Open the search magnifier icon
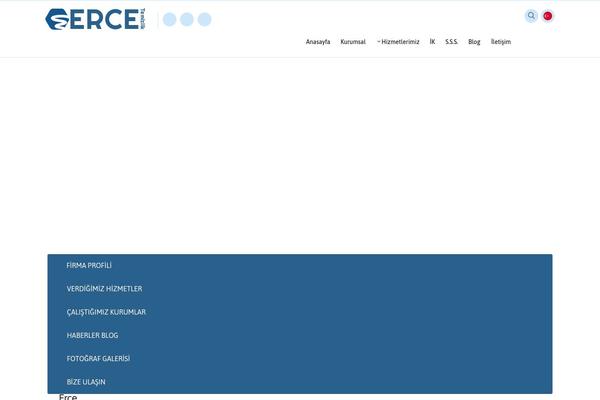 [531, 16]
